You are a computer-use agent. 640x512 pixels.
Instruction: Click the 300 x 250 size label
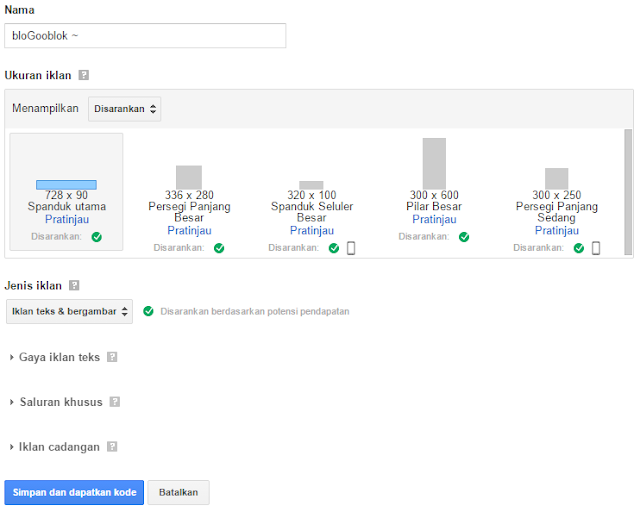tap(557, 195)
